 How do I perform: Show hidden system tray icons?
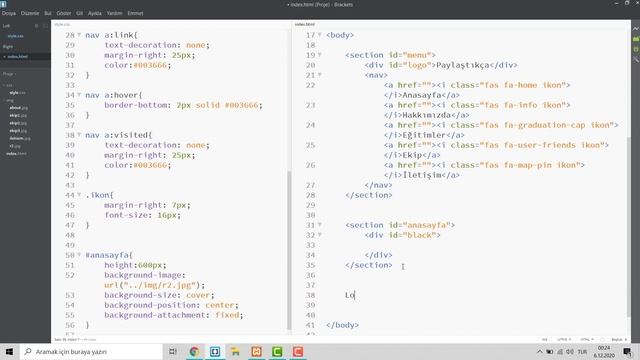[540, 351]
